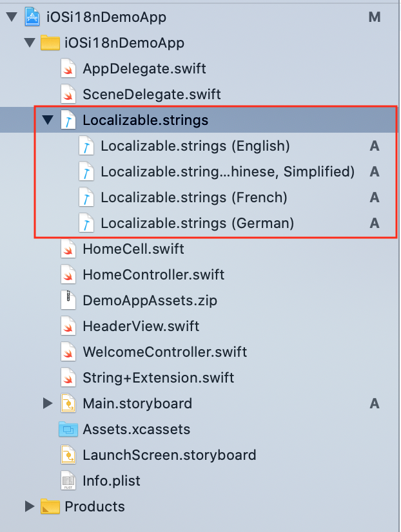Click the storyboard icon beside Main.storyboard
This screenshot has height=532, width=401.
[x=68, y=403]
